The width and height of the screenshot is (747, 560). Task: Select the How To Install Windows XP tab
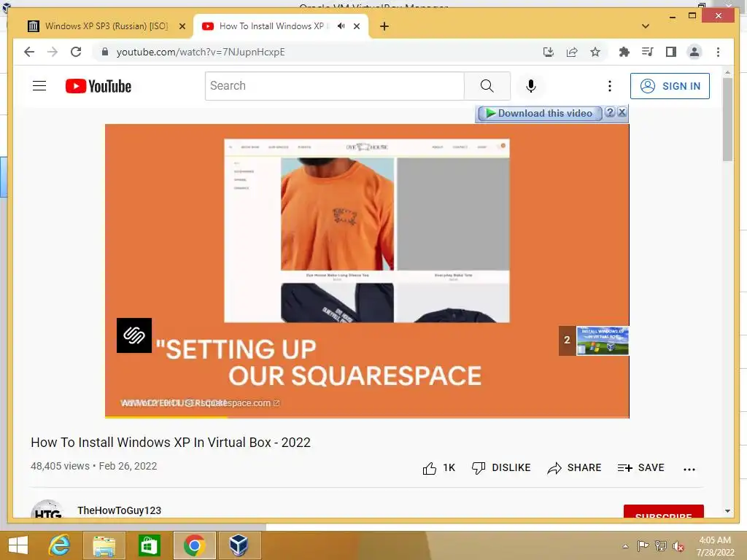271,26
